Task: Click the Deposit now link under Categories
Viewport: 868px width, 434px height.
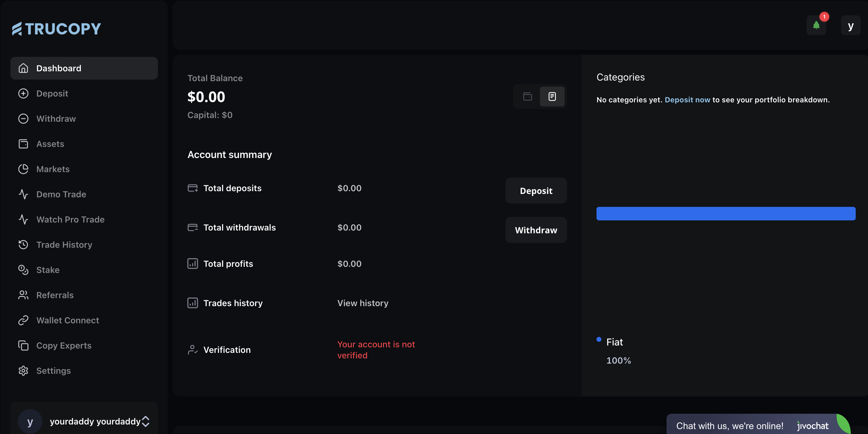Action: coord(687,100)
